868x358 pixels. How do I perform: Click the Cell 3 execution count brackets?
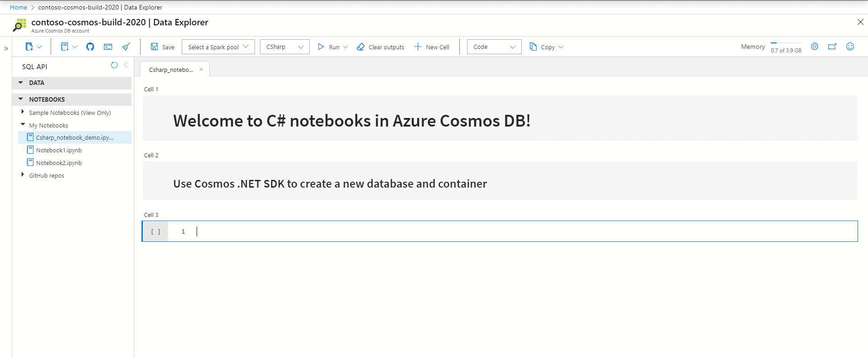click(156, 231)
